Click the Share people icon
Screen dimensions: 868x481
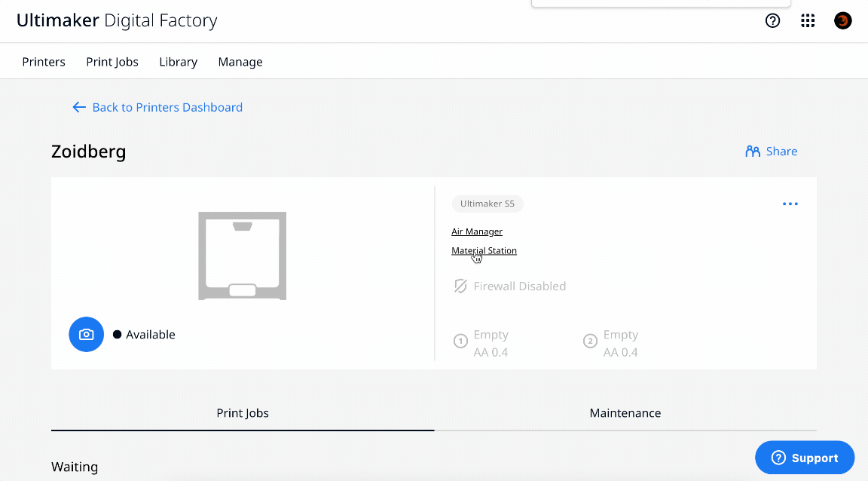[x=752, y=151]
